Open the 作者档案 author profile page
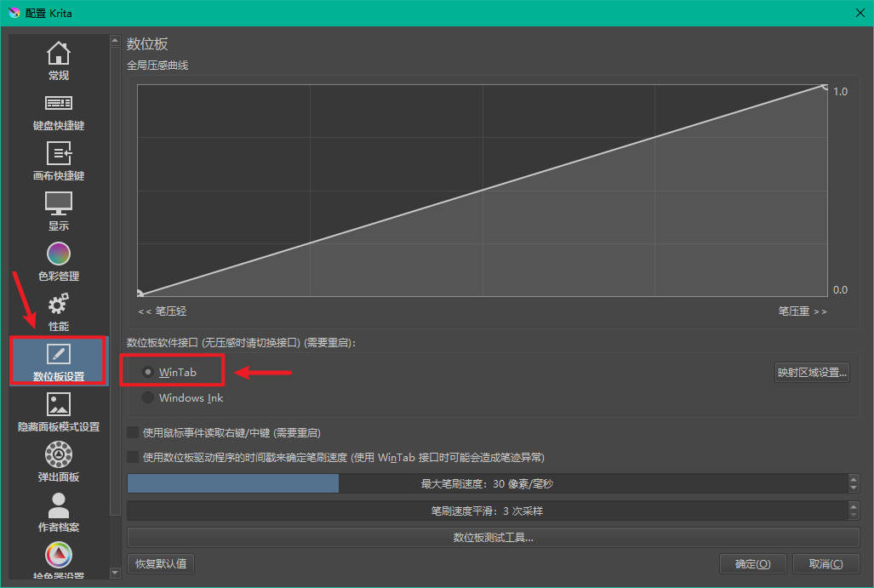This screenshot has height=588, width=874. pyautogui.click(x=59, y=513)
